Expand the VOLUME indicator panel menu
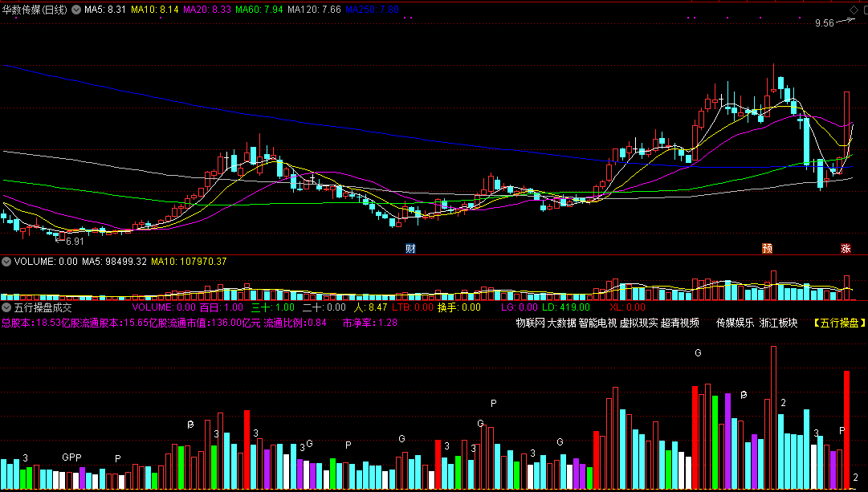This screenshot has height=492, width=868. tap(6, 262)
